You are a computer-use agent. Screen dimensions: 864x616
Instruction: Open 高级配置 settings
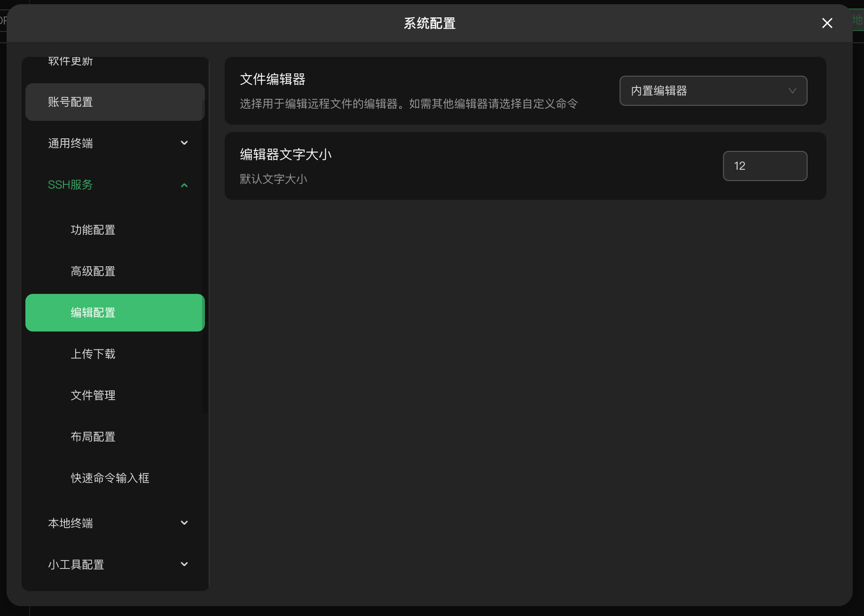point(115,271)
